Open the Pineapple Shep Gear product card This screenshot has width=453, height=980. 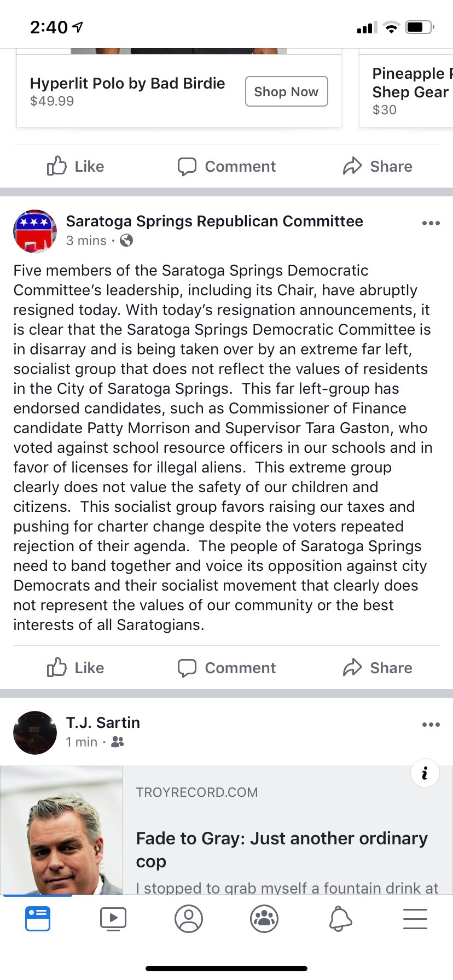point(406,90)
